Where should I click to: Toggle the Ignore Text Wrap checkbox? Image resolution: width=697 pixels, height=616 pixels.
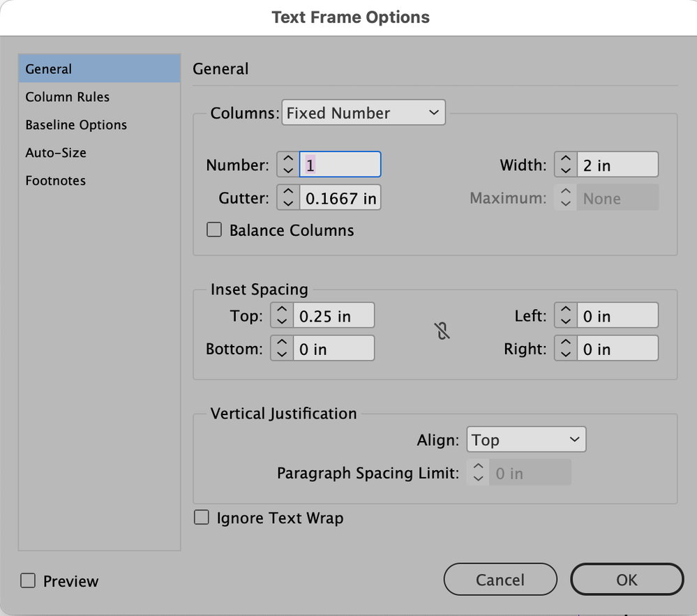202,518
